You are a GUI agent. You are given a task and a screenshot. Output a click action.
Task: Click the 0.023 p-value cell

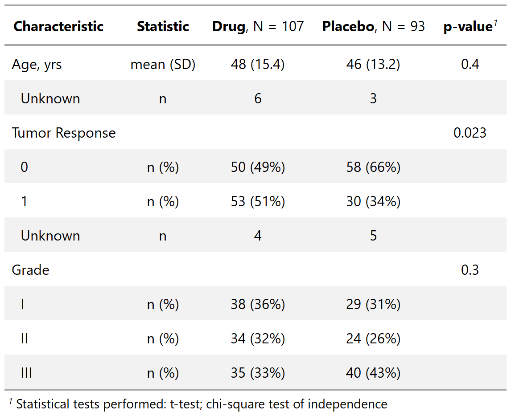[x=470, y=133]
